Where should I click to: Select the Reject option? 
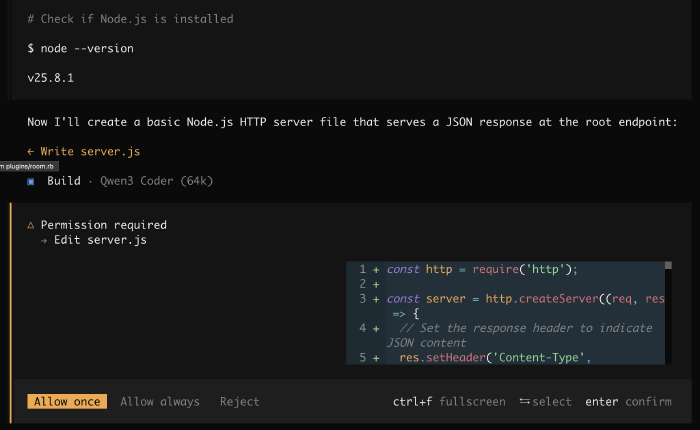pyautogui.click(x=239, y=401)
